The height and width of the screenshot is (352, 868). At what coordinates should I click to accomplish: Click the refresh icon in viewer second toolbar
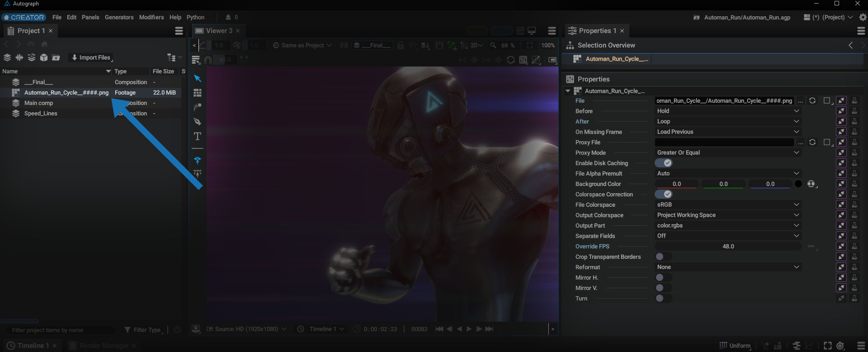click(x=511, y=60)
